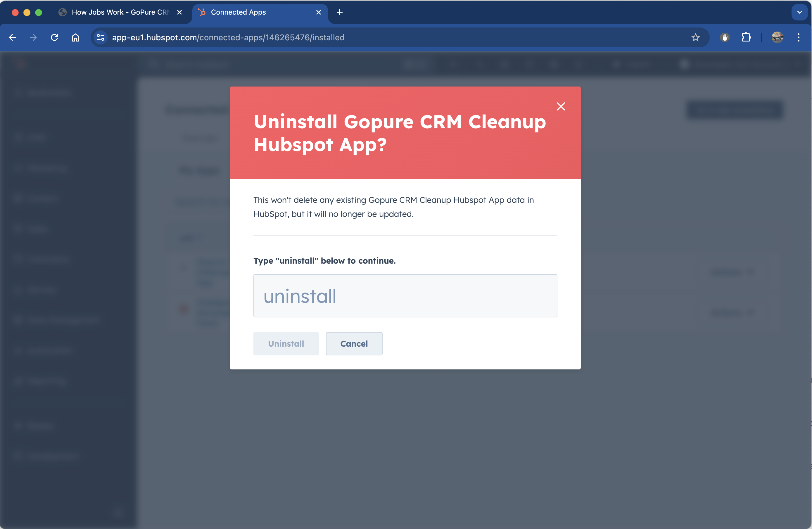The height and width of the screenshot is (529, 812).
Task: Reload the current page
Action: click(54, 37)
